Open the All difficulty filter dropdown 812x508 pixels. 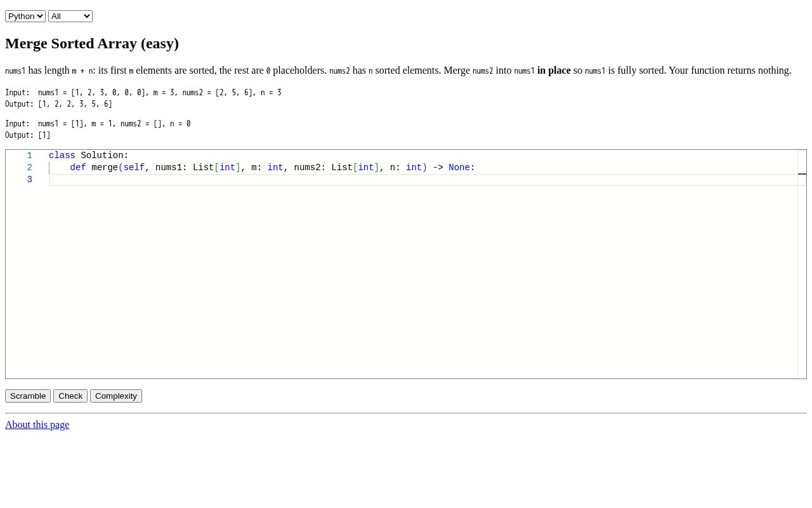(x=70, y=16)
